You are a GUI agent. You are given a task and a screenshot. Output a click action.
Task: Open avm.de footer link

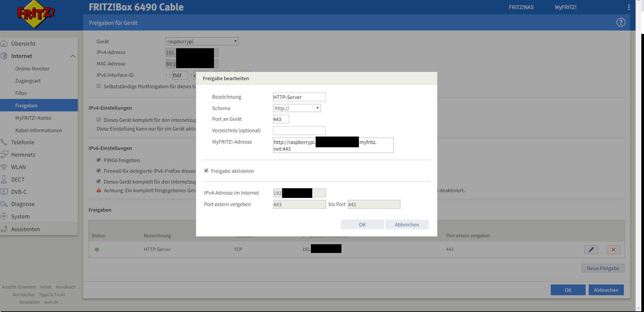pos(51,302)
